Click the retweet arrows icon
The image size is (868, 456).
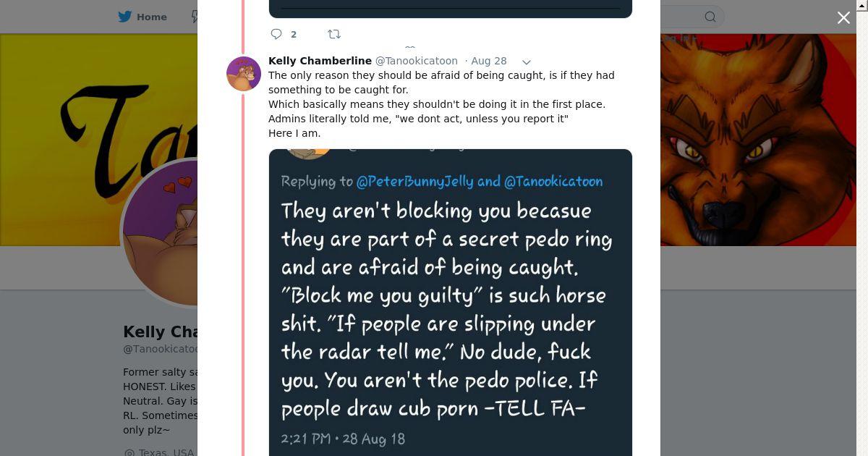click(333, 34)
